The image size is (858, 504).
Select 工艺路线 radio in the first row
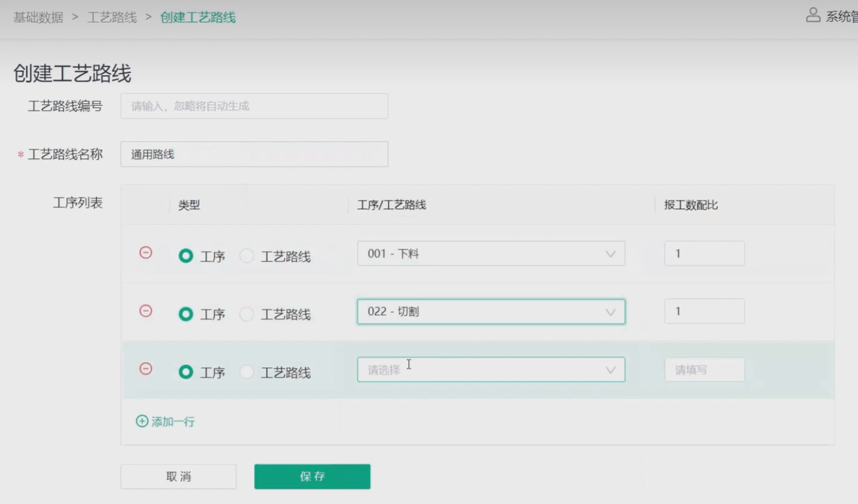247,256
